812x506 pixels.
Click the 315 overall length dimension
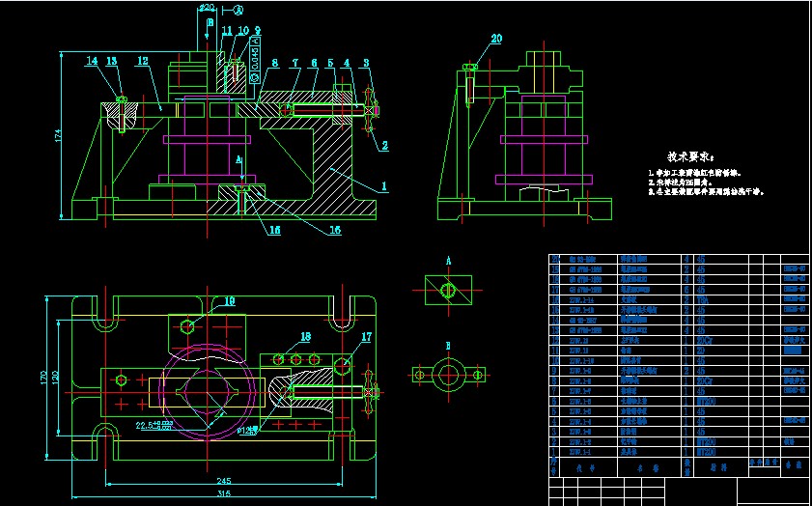[225, 493]
